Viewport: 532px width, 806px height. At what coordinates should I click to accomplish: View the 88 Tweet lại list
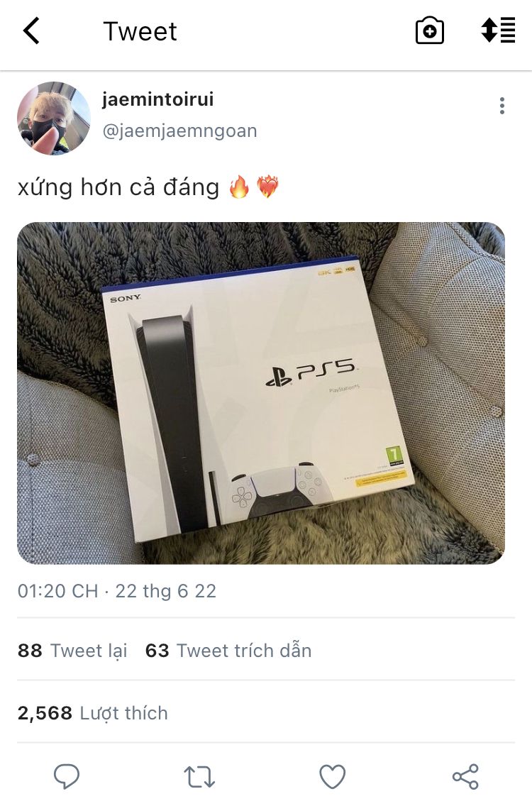(72, 651)
